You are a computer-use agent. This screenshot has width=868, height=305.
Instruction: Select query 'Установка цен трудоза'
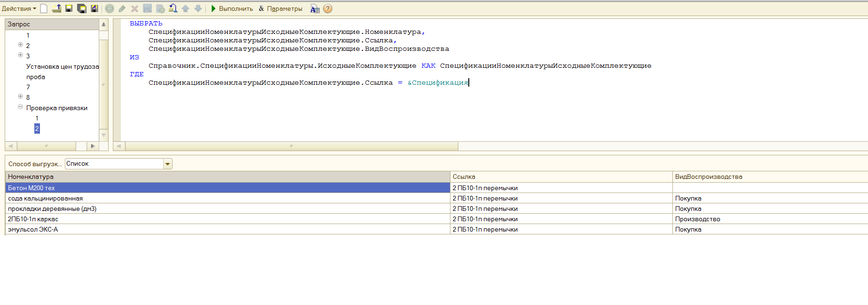coord(63,66)
